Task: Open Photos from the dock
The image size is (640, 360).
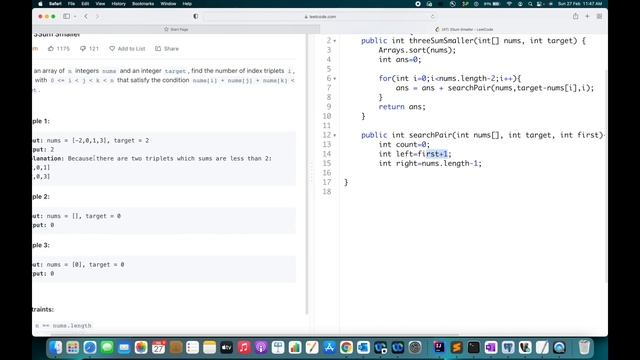Action: [141, 347]
